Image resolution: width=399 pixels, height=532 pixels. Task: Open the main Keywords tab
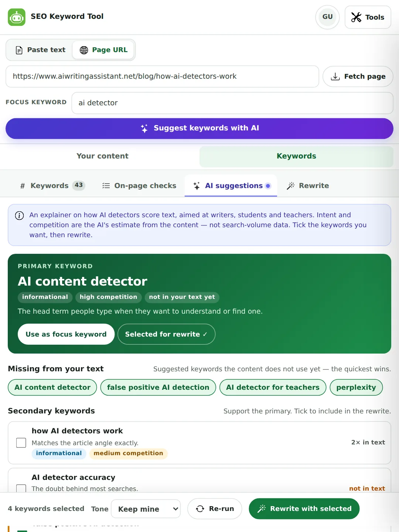coord(296,156)
